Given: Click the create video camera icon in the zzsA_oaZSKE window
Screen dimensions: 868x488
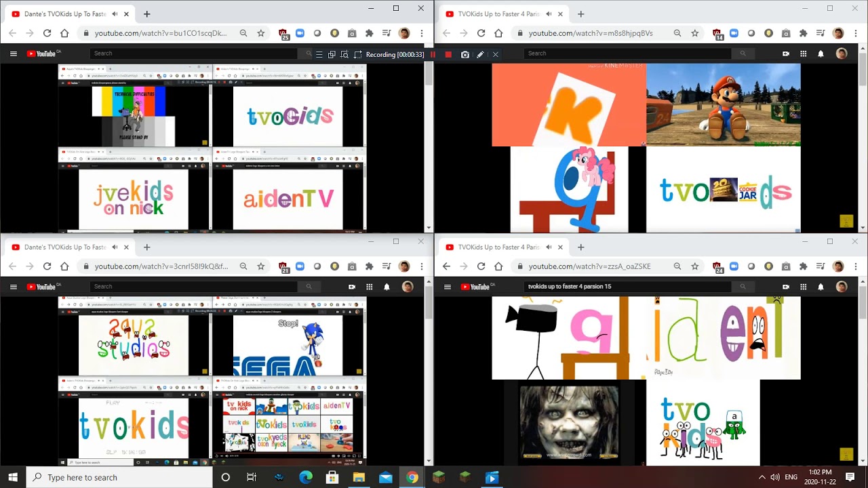Looking at the screenshot, I should pyautogui.click(x=786, y=287).
